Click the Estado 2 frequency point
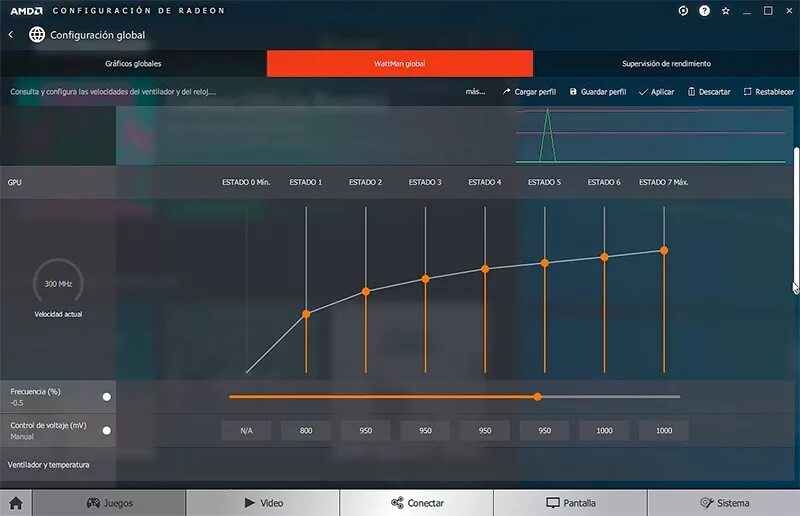 366,291
